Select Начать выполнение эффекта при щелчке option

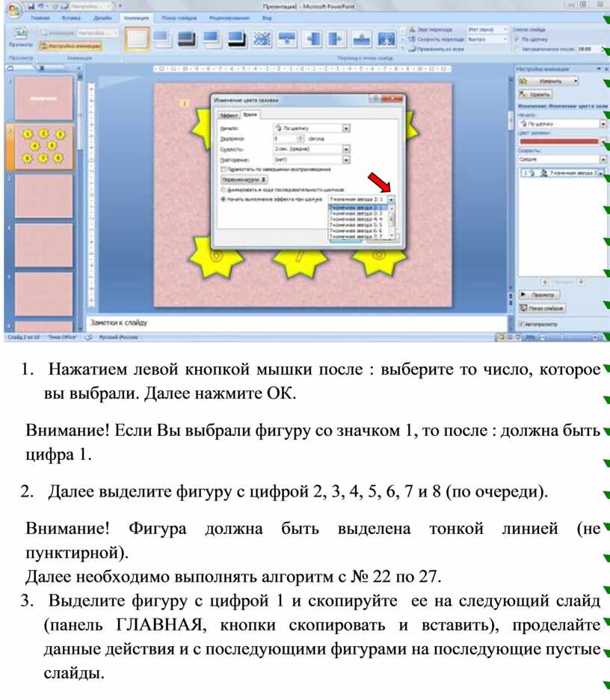click(224, 199)
